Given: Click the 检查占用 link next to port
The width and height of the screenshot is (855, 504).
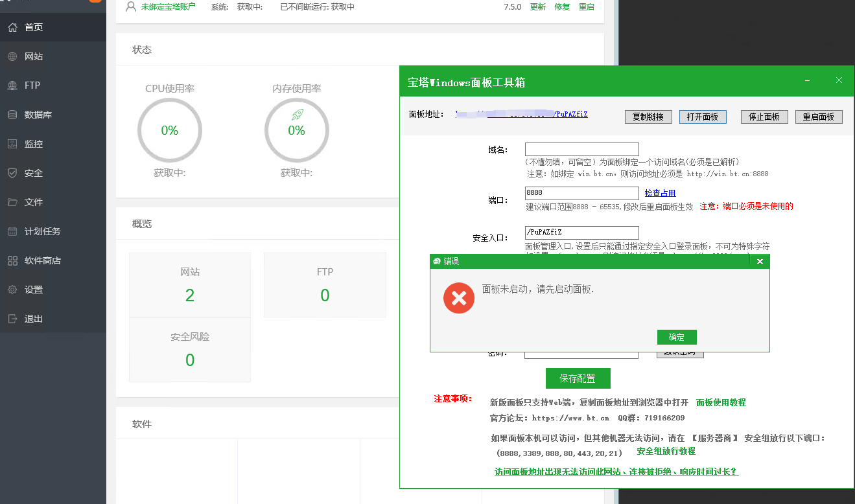Looking at the screenshot, I should (661, 193).
